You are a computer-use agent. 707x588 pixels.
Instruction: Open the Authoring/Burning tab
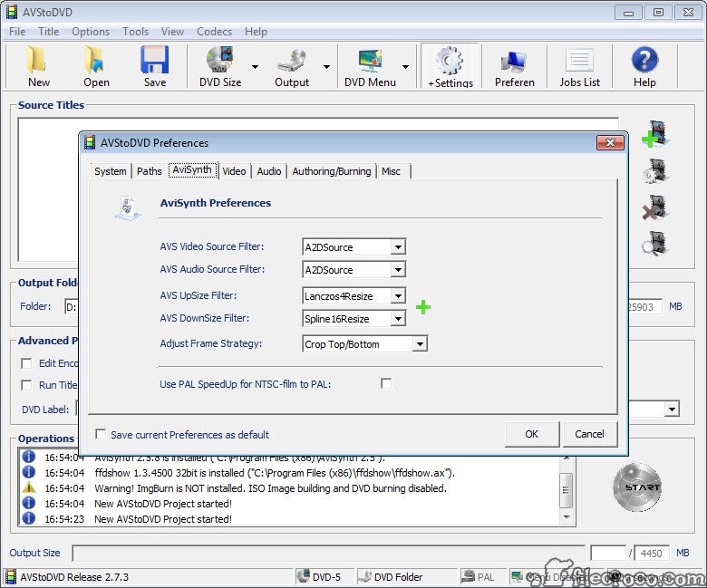pyautogui.click(x=332, y=171)
